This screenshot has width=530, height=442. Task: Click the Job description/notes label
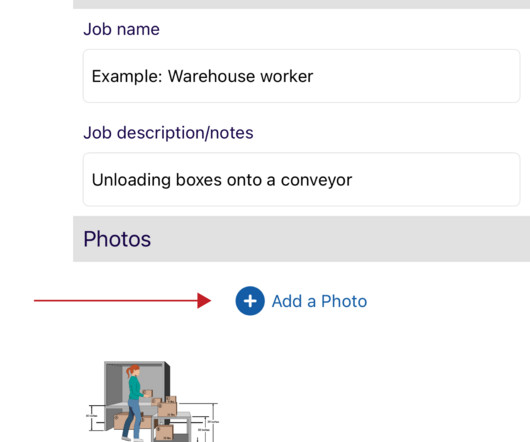click(168, 133)
